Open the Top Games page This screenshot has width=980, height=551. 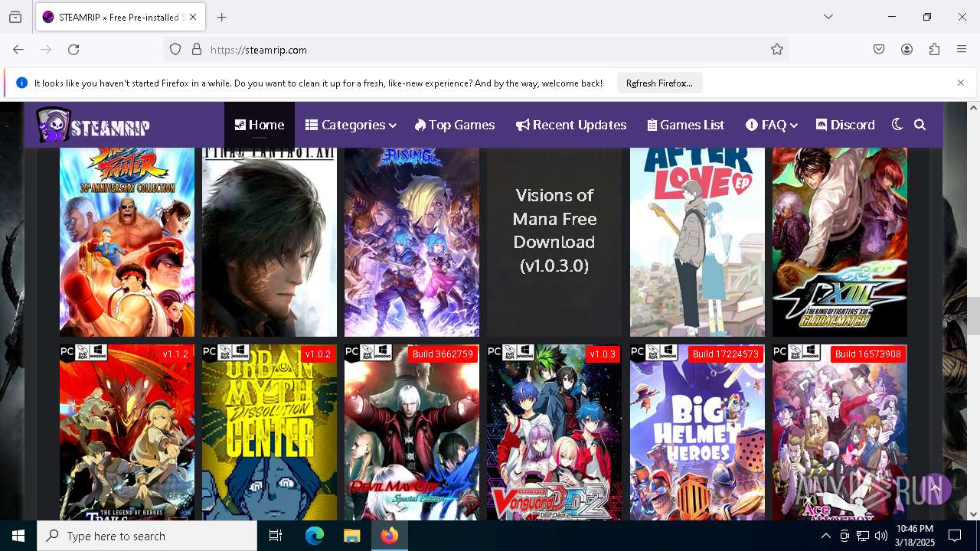pos(455,125)
